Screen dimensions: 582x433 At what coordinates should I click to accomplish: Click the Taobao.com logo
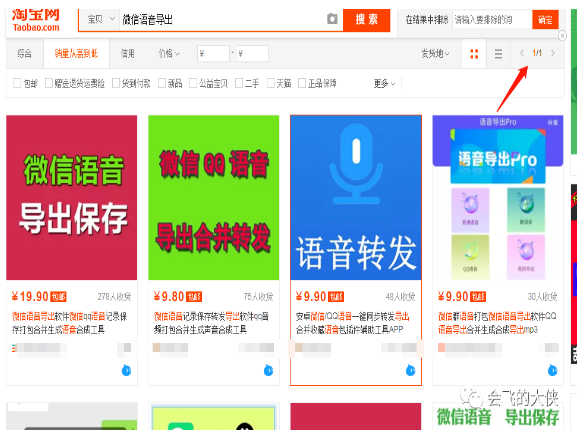[x=36, y=20]
